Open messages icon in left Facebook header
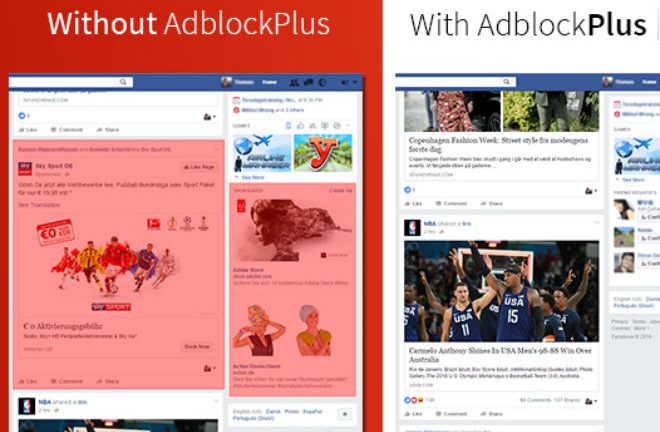Screen dimensions: 660x432 point(309,82)
